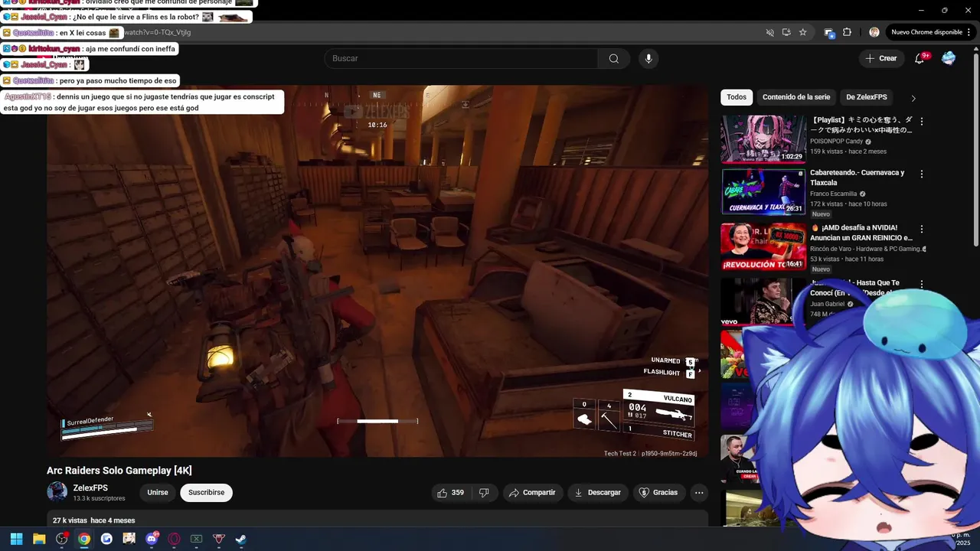
Task: Select the Contenido de la serie chip
Action: 796,97
